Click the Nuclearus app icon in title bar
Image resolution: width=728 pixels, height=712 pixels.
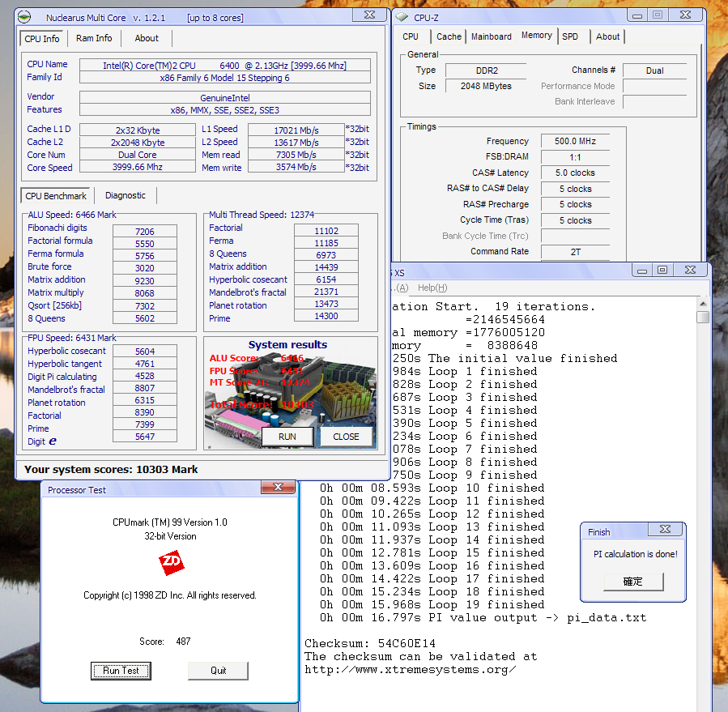pos(24,18)
